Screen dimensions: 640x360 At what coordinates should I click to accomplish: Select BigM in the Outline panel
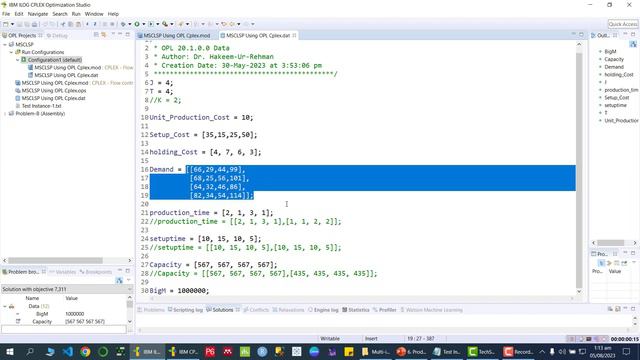click(x=610, y=52)
